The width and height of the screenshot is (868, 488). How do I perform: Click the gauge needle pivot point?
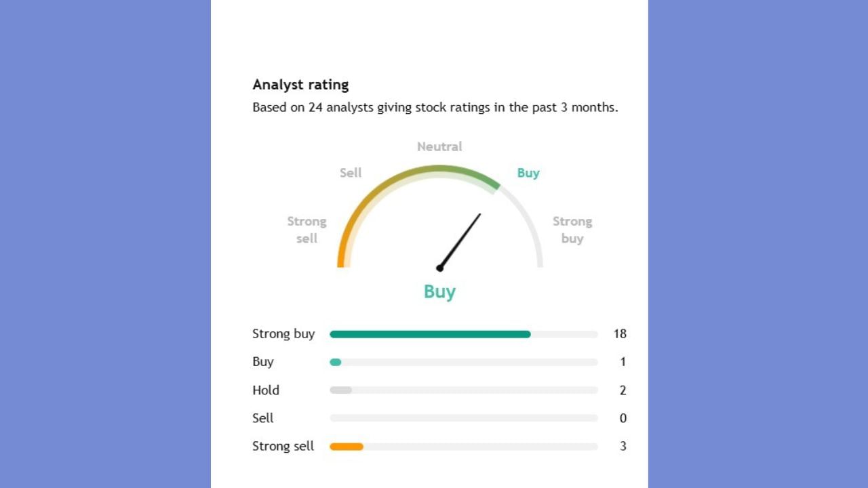point(440,268)
